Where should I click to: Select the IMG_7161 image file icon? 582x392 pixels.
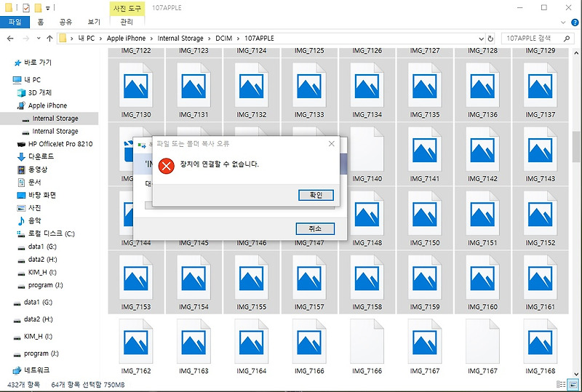(540, 278)
